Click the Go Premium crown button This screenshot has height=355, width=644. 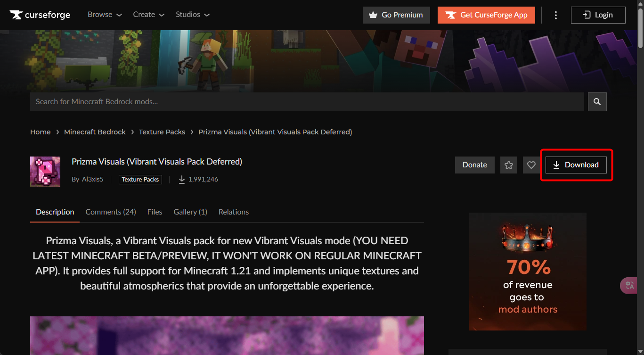point(396,15)
